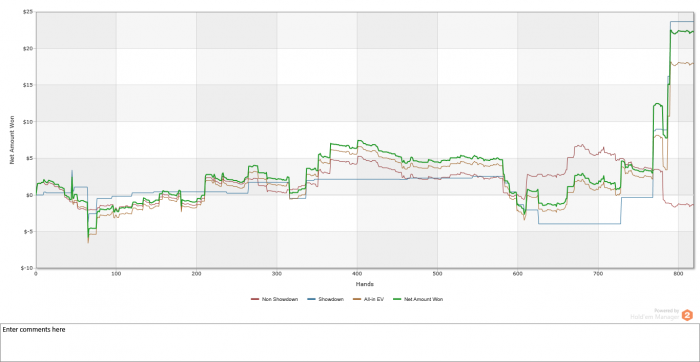This screenshot has height=362, width=700.
Task: Click the 400 hands x-axis label
Action: tap(357, 273)
